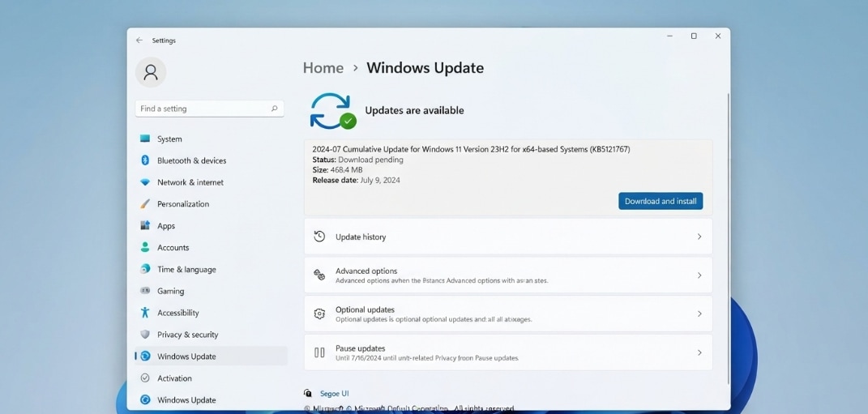Open Advanced options via right chevron
Image resolution: width=868 pixels, height=414 pixels.
coord(699,275)
